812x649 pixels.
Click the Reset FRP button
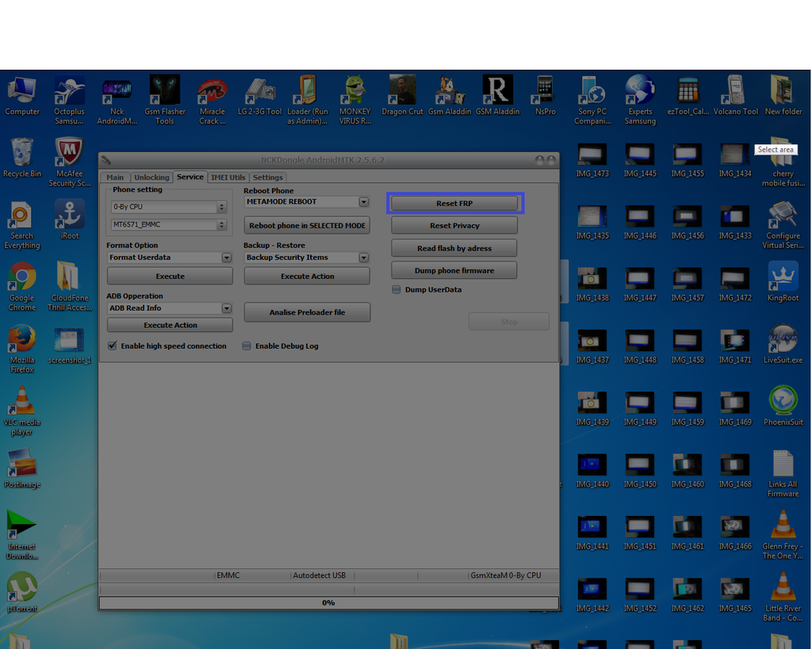(x=454, y=204)
